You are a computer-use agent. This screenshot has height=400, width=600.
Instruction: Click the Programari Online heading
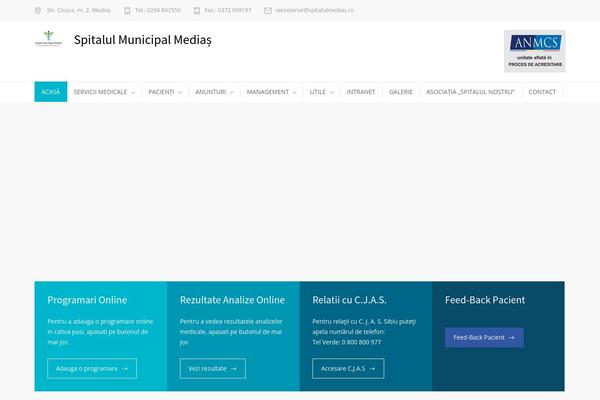click(x=87, y=300)
